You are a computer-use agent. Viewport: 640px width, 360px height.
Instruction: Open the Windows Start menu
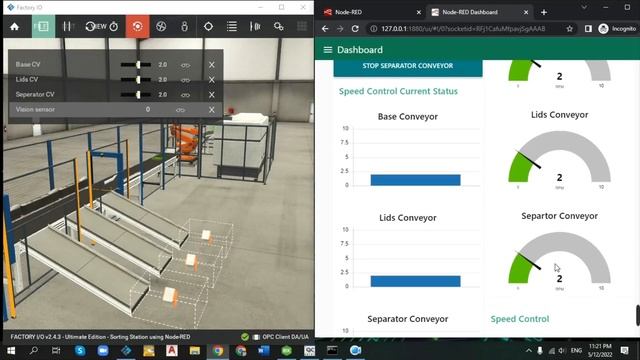pos(11,350)
